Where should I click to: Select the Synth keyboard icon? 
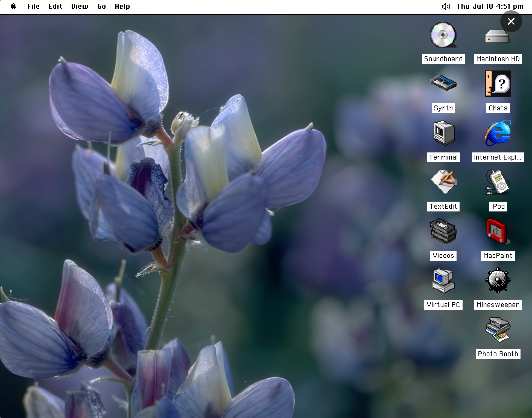pos(443,83)
